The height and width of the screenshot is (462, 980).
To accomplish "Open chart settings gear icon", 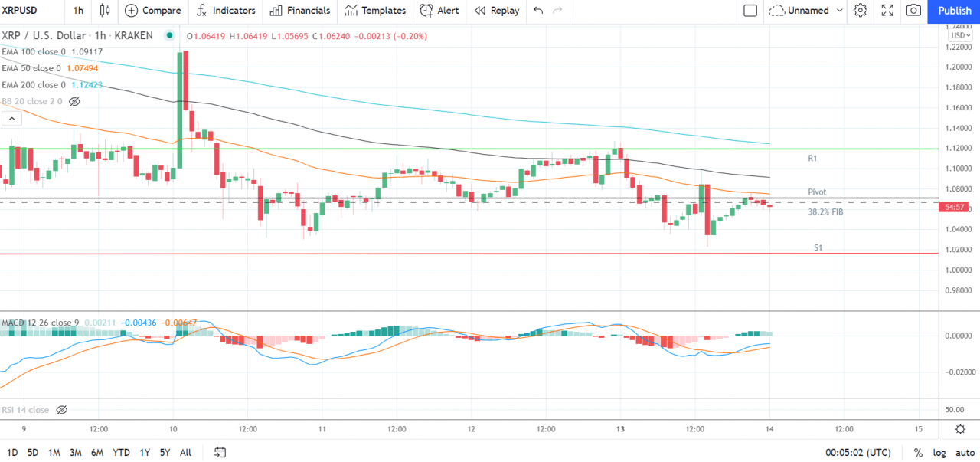I will pos(861,11).
